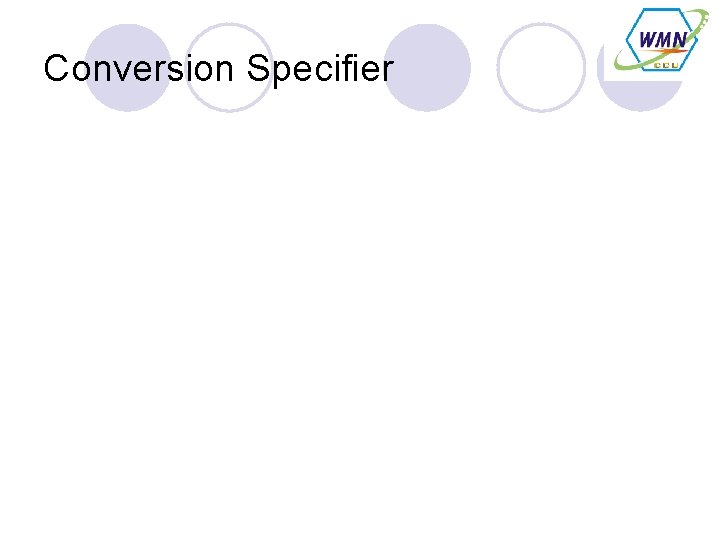Click the WMN hexagon logo
Image resolution: width=720 pixels, height=540 pixels.
(661, 39)
